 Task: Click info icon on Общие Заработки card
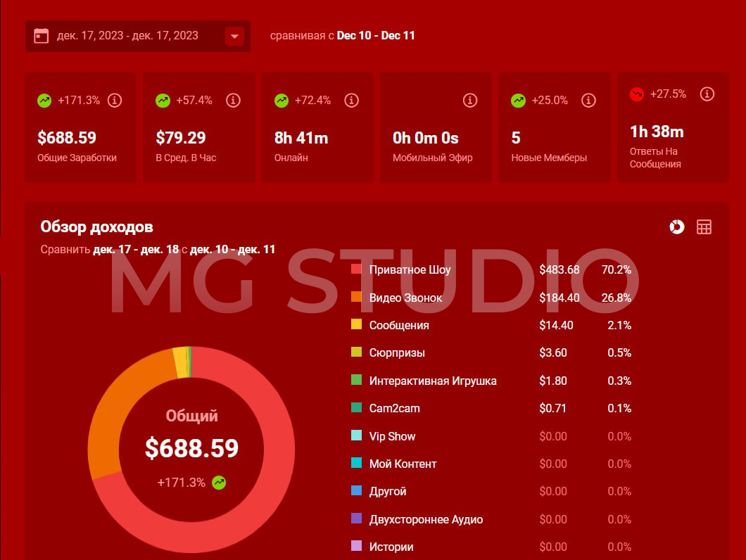click(x=115, y=101)
